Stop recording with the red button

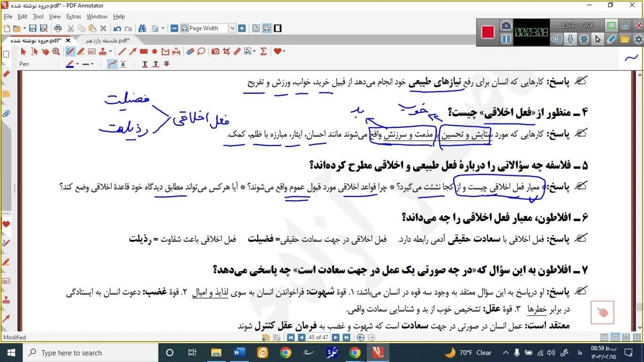[488, 32]
